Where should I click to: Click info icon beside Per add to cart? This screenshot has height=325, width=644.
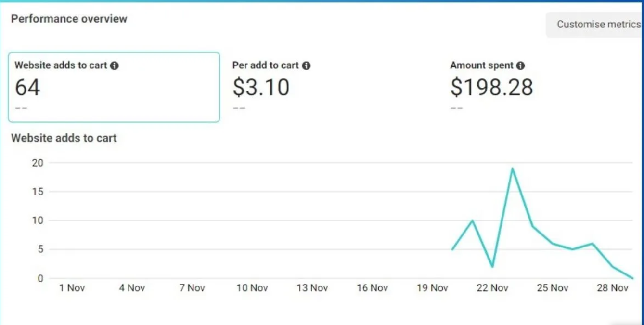click(306, 65)
